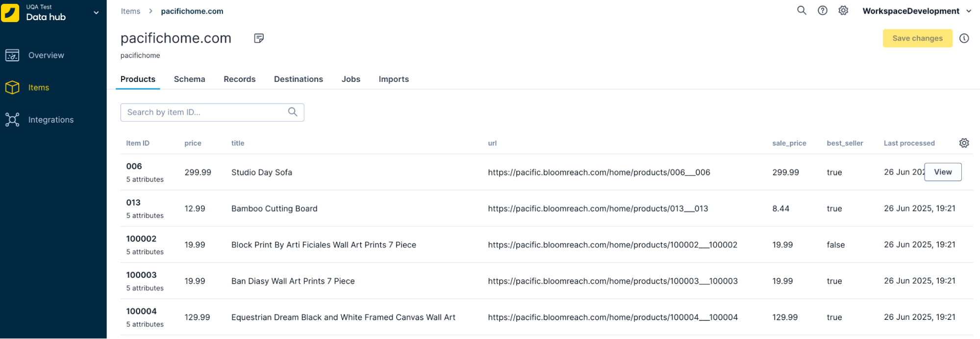Switch to the Records tab
Screen dimensions: 980x339
pos(239,79)
